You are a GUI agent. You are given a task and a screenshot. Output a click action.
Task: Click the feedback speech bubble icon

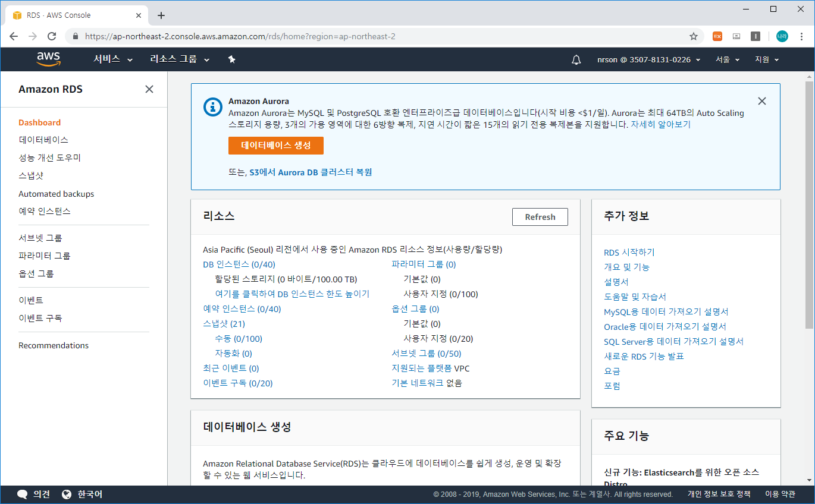(23, 494)
